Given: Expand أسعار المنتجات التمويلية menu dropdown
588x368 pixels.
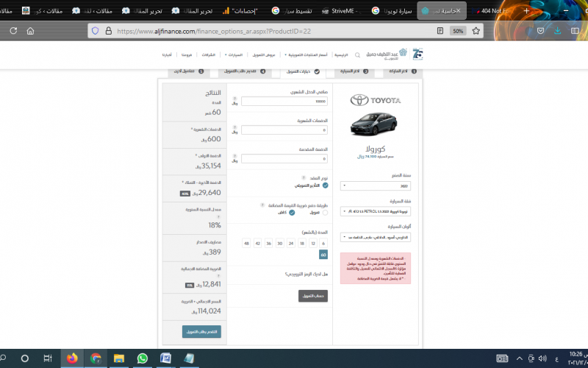Looking at the screenshot, I should point(306,54).
